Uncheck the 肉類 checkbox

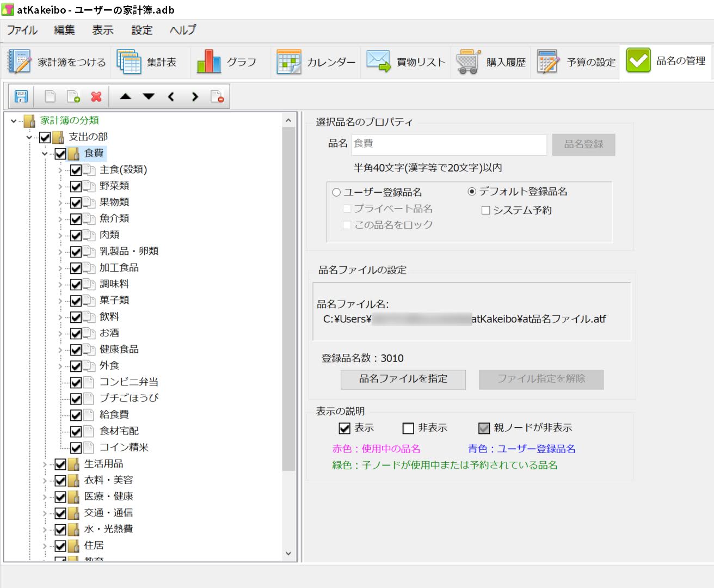click(76, 236)
